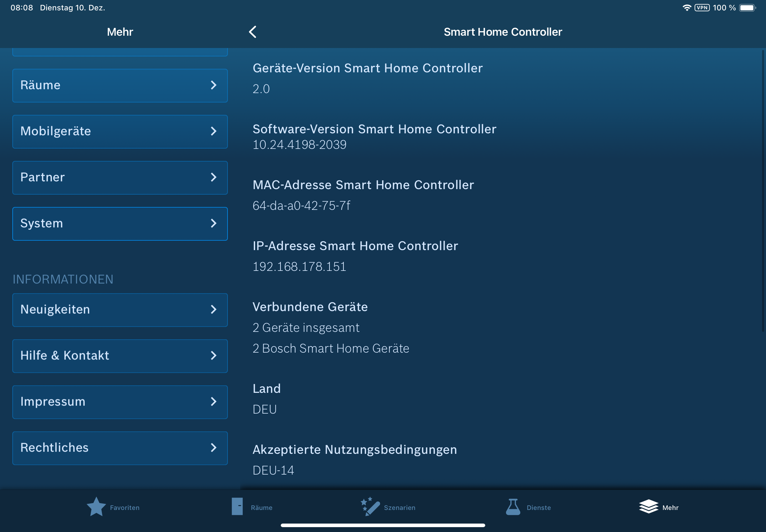Expand the Partner entry chevron

click(x=214, y=177)
